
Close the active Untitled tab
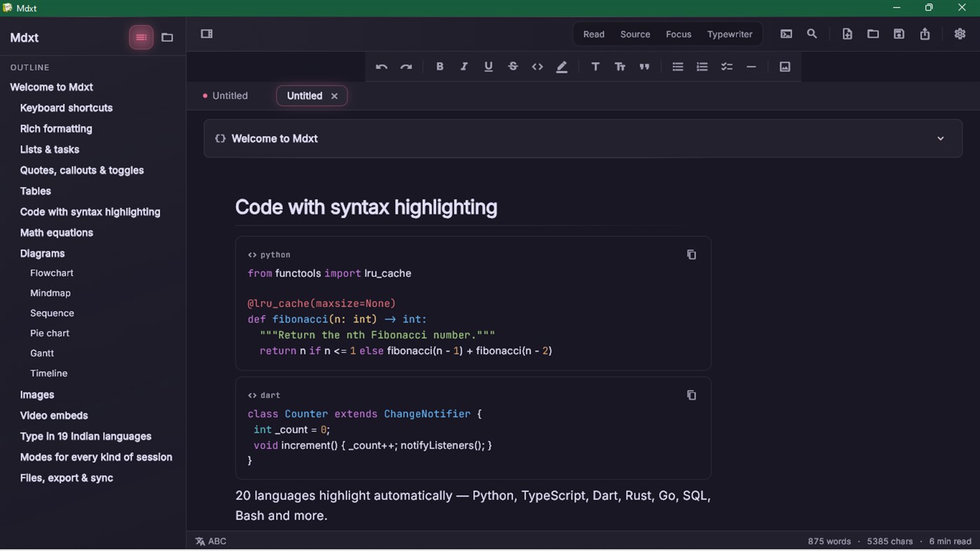coord(334,97)
